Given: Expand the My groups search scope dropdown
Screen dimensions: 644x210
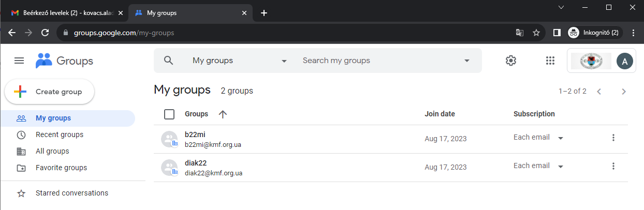Looking at the screenshot, I should pos(284,61).
